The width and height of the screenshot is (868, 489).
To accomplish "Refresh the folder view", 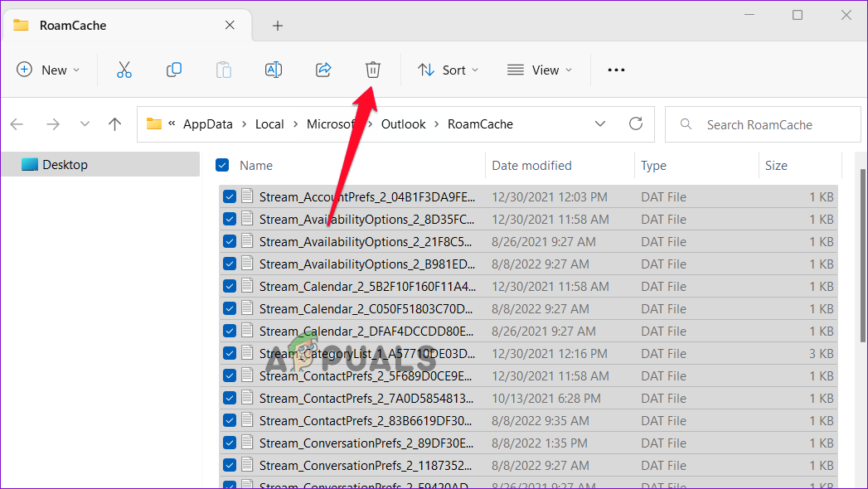I will (636, 123).
